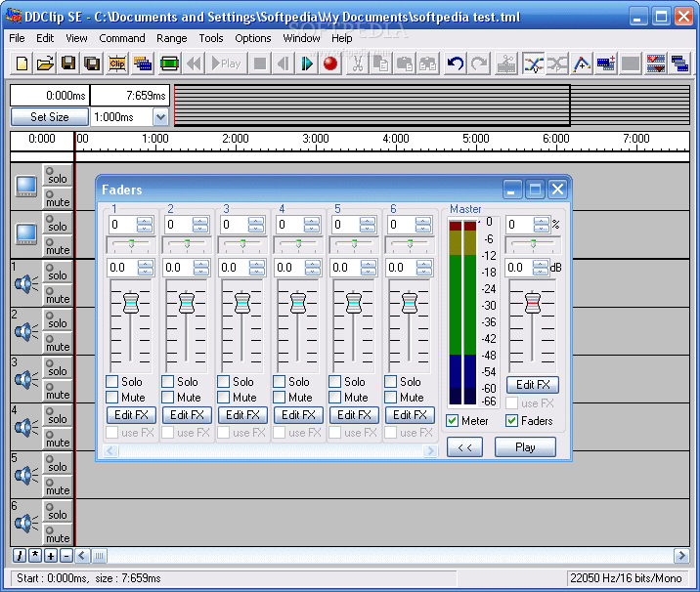Click dB value stepper on fader channel 3
Screen dimensions: 700x592
(256, 268)
